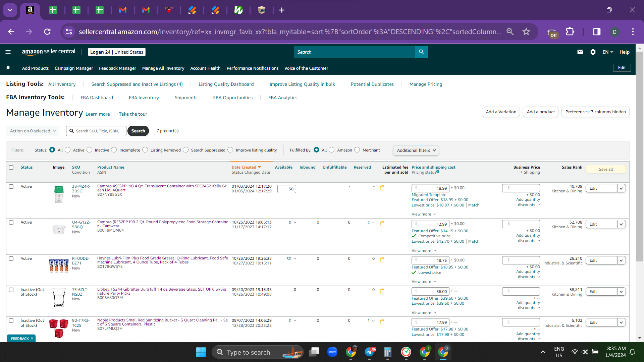
Task: Select the Inactive status filter radio
Action: coord(89,150)
